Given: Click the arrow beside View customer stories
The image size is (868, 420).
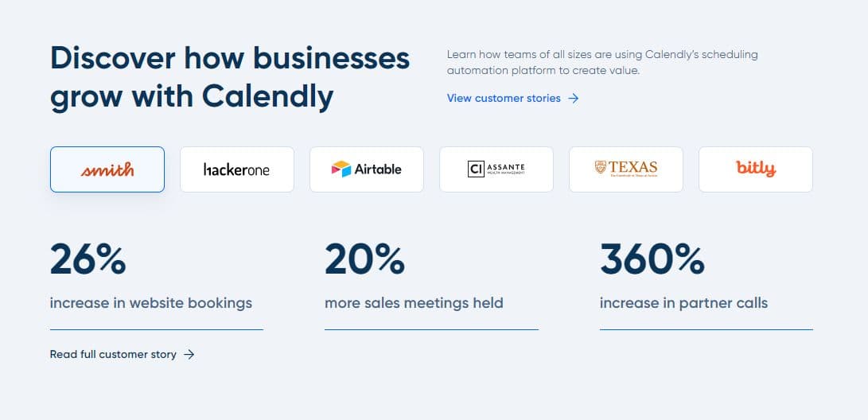Looking at the screenshot, I should click(x=574, y=99).
